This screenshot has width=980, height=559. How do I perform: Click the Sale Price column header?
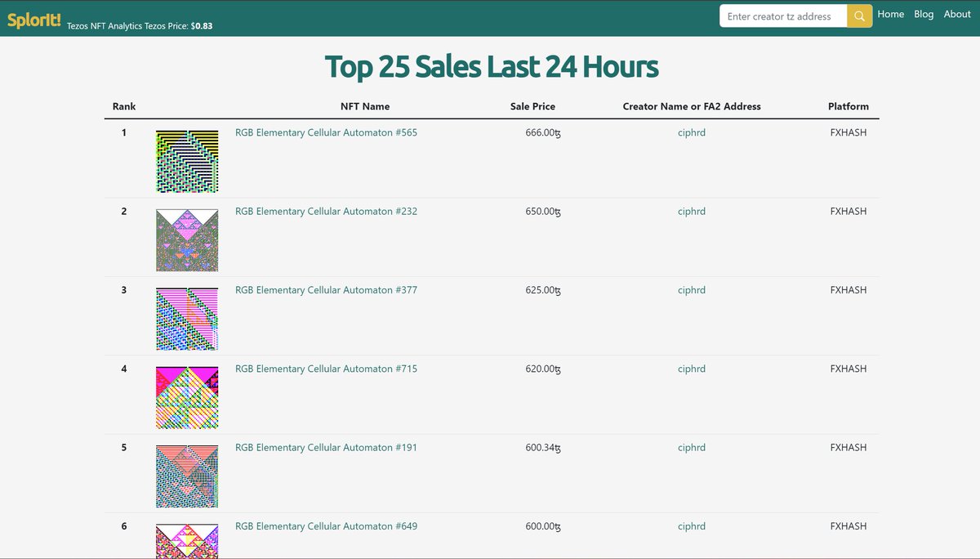coord(532,106)
